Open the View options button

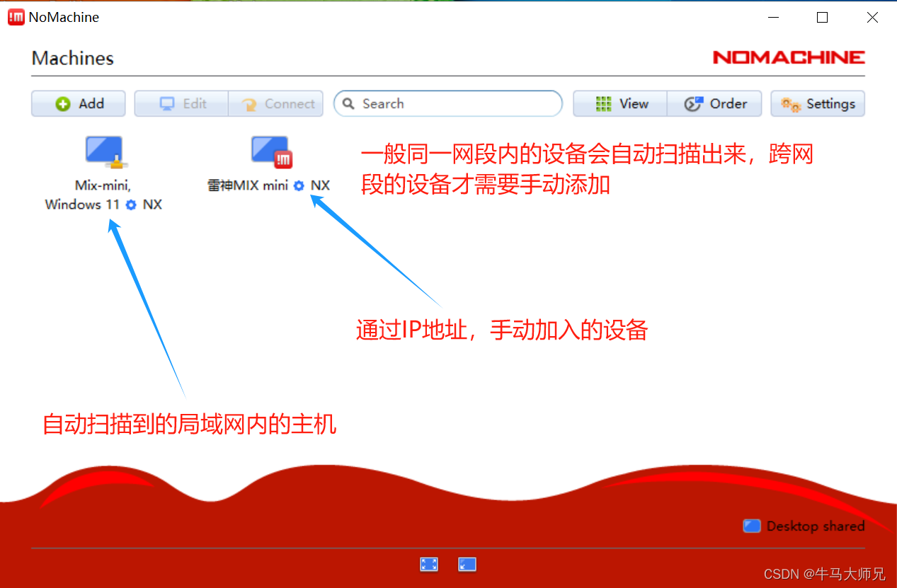620,103
